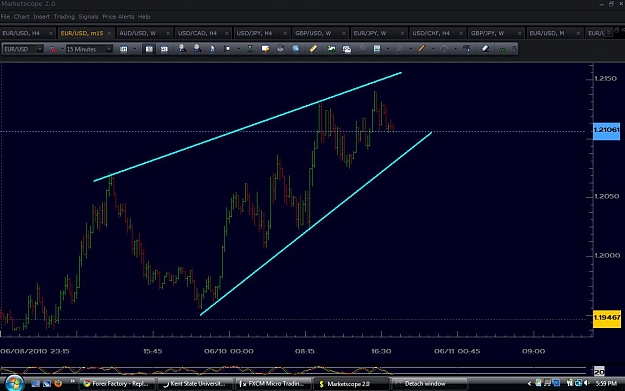
Task: Open the File menu
Action: (x=5, y=17)
